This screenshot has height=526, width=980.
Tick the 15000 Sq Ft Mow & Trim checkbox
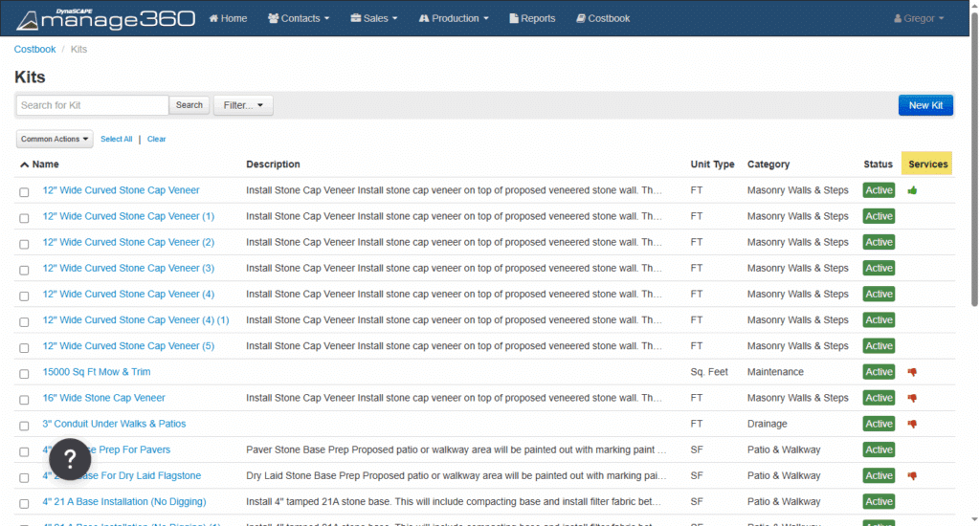point(25,373)
